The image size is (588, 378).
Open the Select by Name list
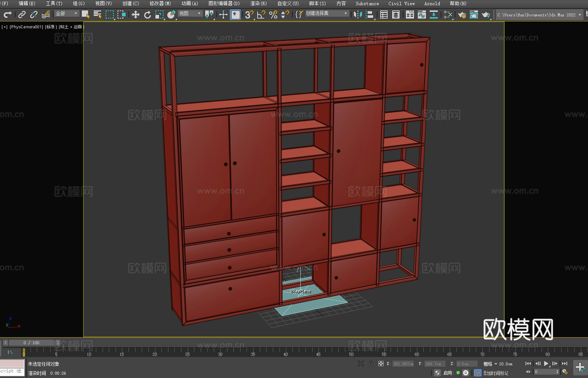pyautogui.click(x=98, y=14)
